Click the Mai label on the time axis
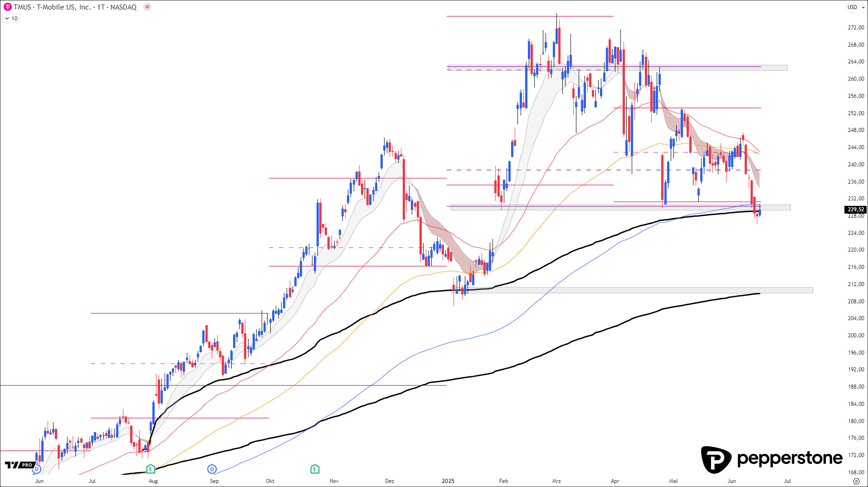Viewport: 868px width, 487px height. pos(673,481)
